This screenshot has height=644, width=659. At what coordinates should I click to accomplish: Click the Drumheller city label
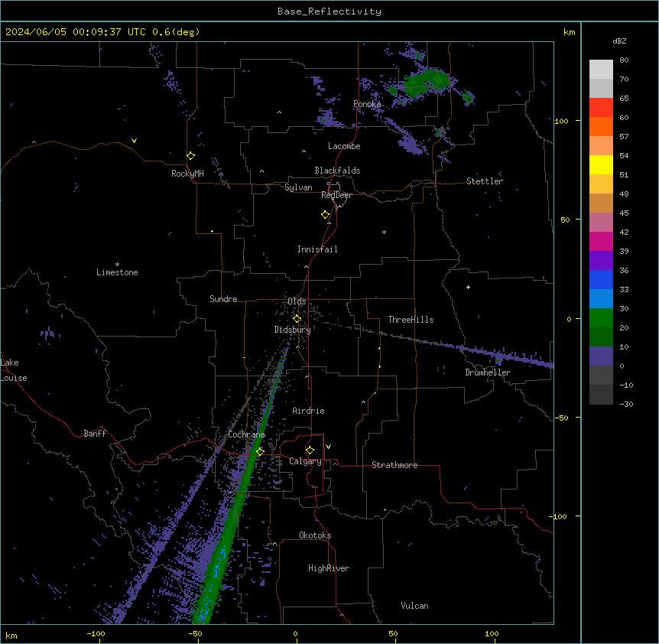click(488, 372)
